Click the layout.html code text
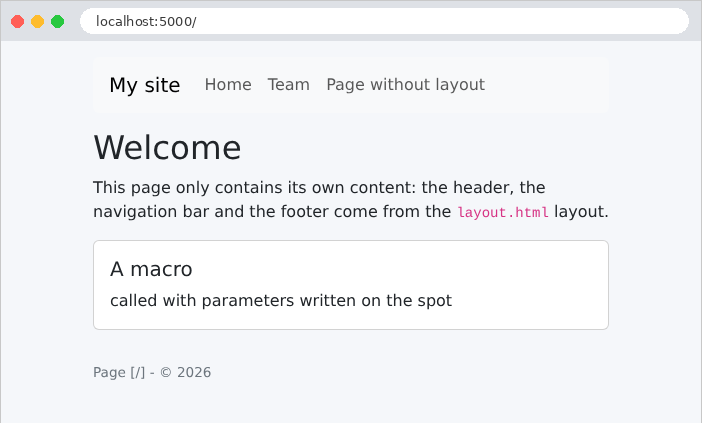The width and height of the screenshot is (702, 423). tap(503, 212)
